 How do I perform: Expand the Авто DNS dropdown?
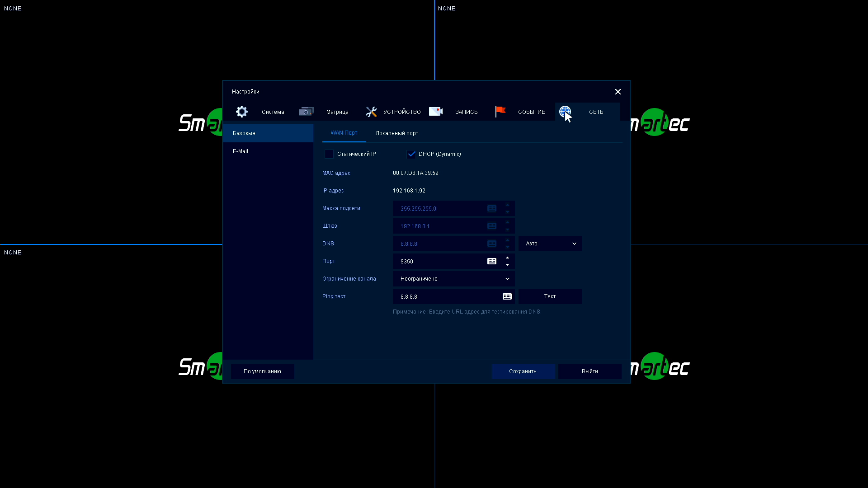(550, 244)
